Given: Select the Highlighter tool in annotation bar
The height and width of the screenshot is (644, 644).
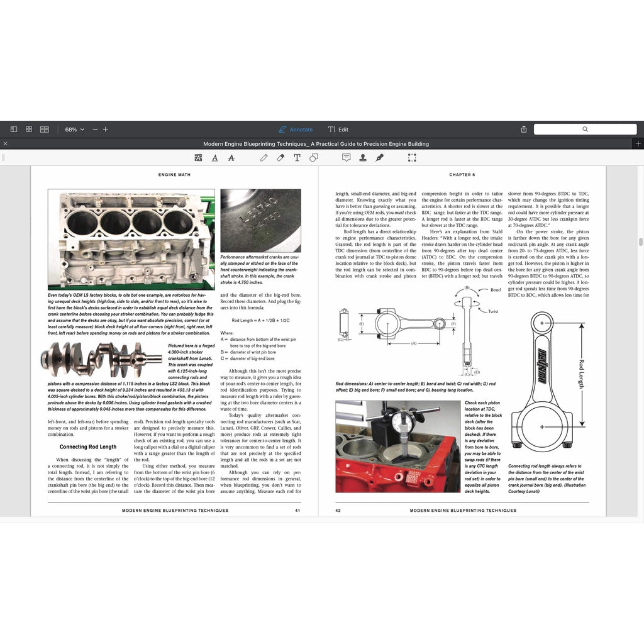Looking at the screenshot, I should [x=280, y=158].
